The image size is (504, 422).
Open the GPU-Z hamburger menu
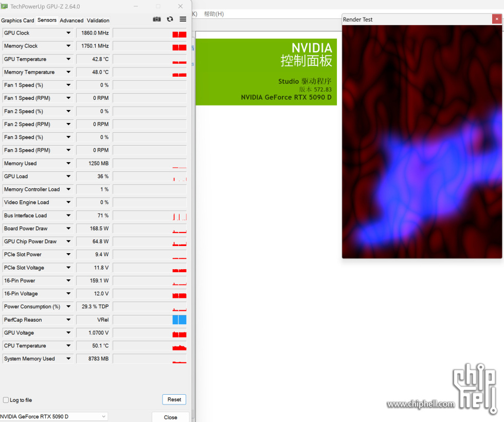(183, 20)
